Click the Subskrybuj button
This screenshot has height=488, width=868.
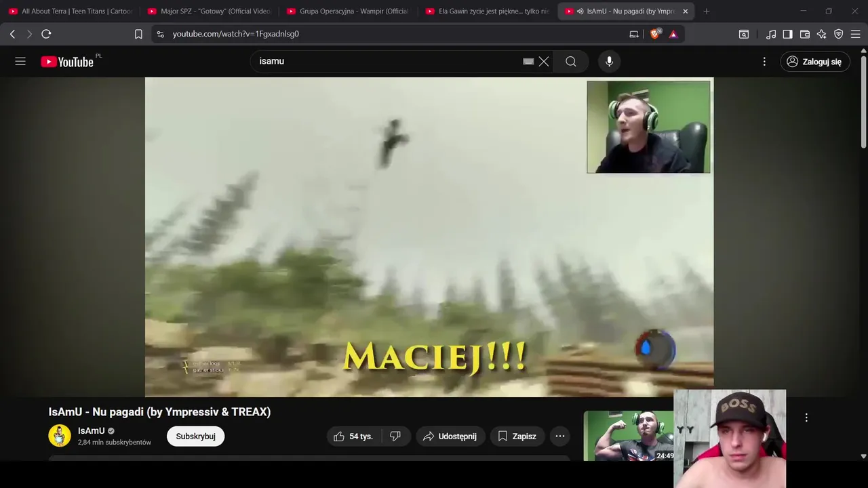tap(195, 436)
